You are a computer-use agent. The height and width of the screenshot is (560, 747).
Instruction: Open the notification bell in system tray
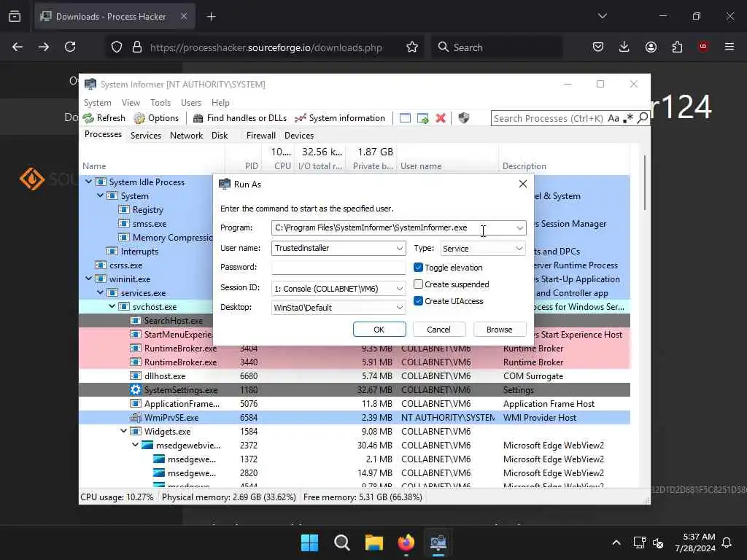727,542
